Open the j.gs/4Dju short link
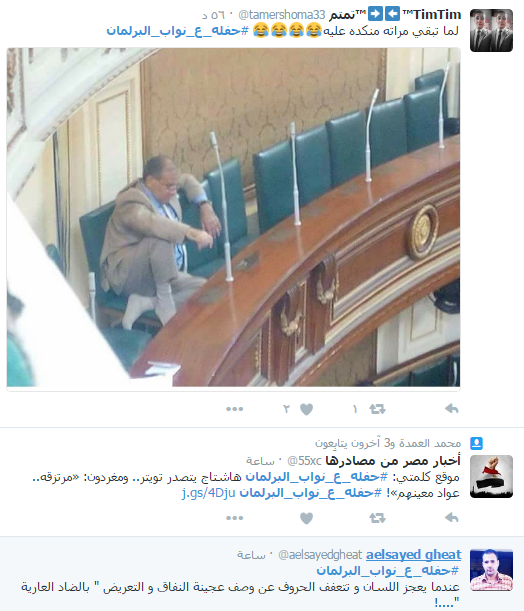Viewport: 524px width, 611px height. [208, 493]
